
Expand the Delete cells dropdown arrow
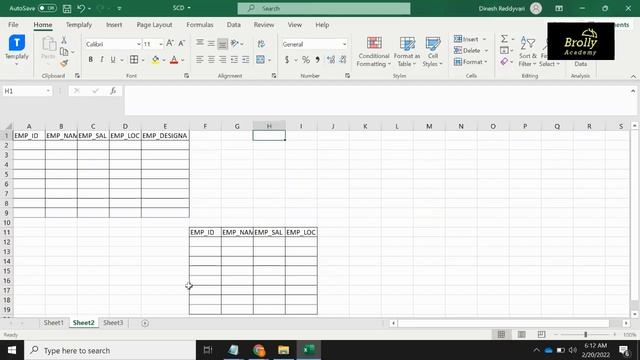(x=486, y=51)
